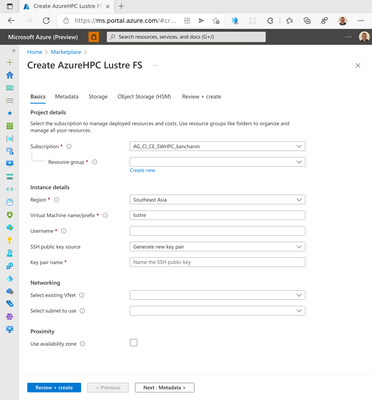Click the green shield security icon in sidebar
The height and width of the screenshot is (400, 372).
tap(10, 215)
